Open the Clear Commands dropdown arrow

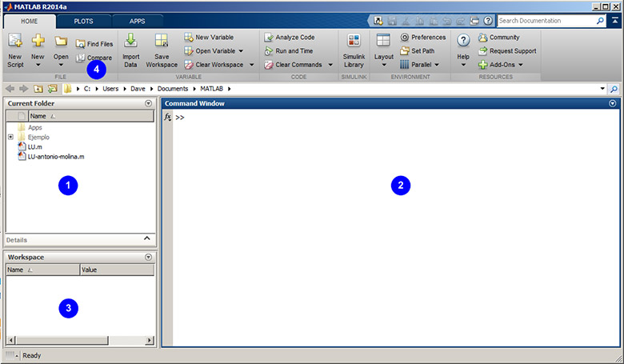(330, 65)
